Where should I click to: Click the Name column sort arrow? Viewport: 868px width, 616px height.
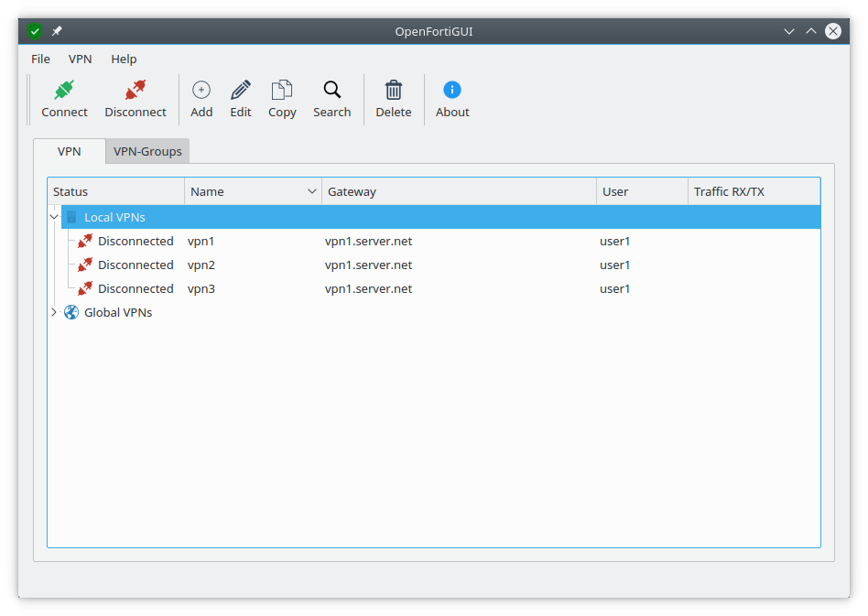[312, 191]
